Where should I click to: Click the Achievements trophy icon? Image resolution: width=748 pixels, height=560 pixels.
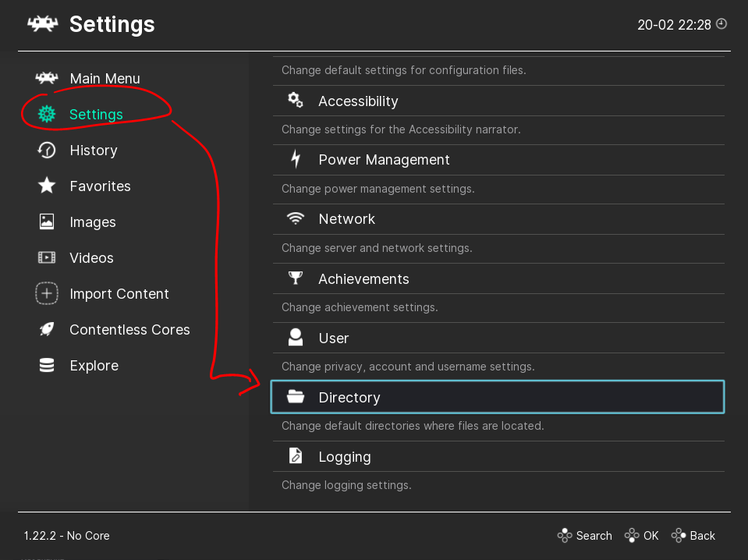[295, 278]
